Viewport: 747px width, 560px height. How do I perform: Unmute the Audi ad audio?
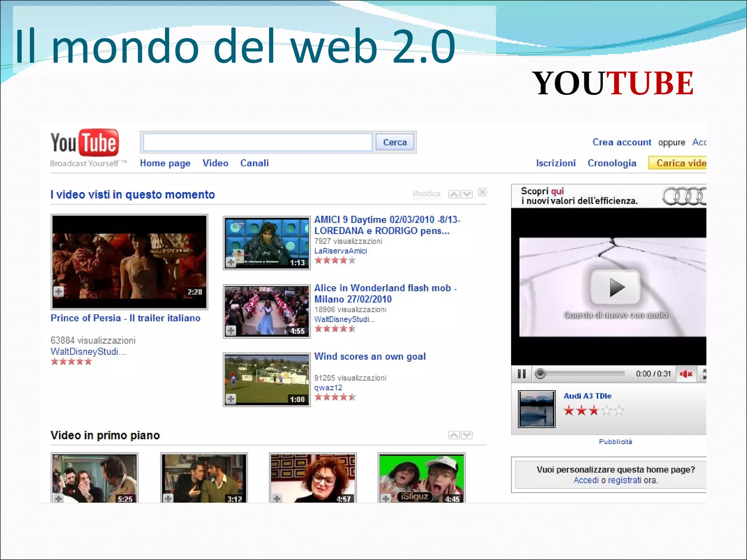click(x=686, y=374)
